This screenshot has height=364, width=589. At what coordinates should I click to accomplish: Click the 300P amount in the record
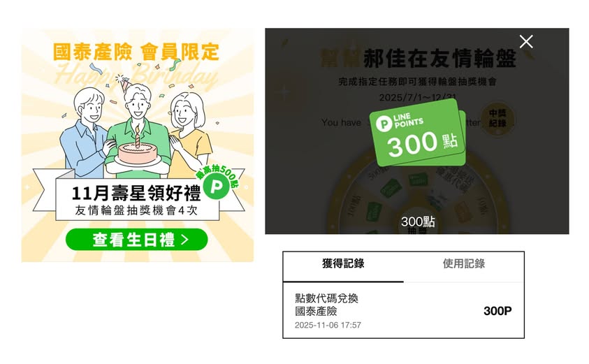coord(497,311)
